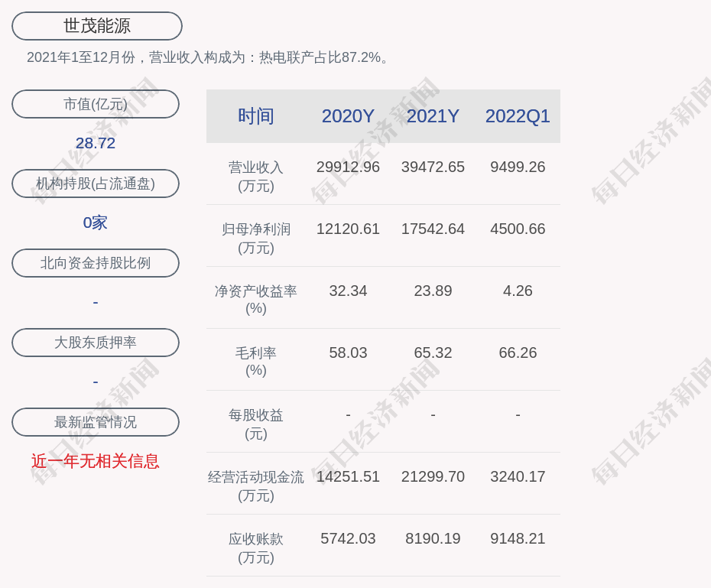Open the 最新监管情况 label

96,422
